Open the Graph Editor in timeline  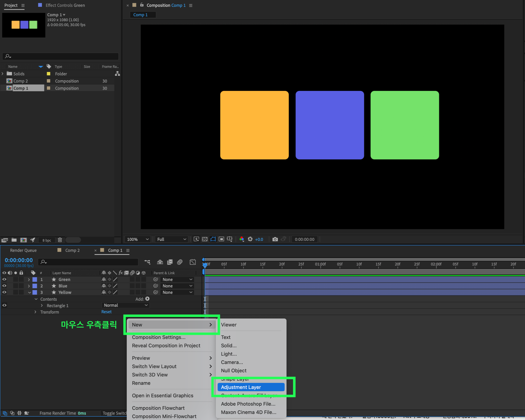click(x=192, y=262)
